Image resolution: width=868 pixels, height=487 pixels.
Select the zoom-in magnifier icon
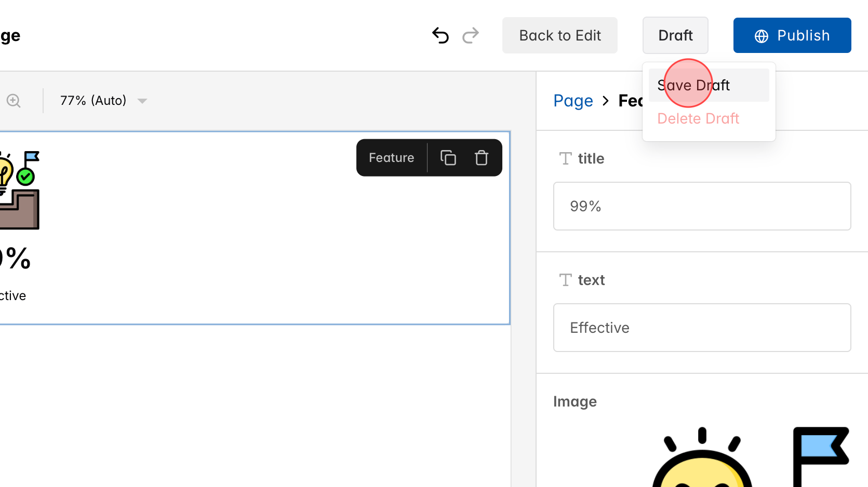[x=14, y=100]
